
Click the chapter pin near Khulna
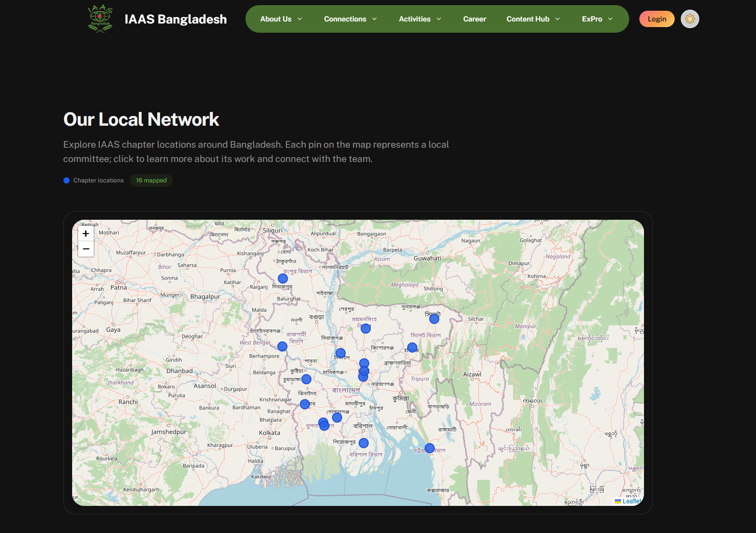pos(324,424)
